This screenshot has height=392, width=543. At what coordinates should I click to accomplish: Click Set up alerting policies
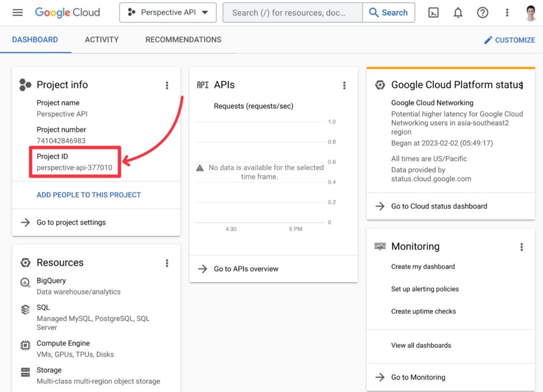point(425,289)
